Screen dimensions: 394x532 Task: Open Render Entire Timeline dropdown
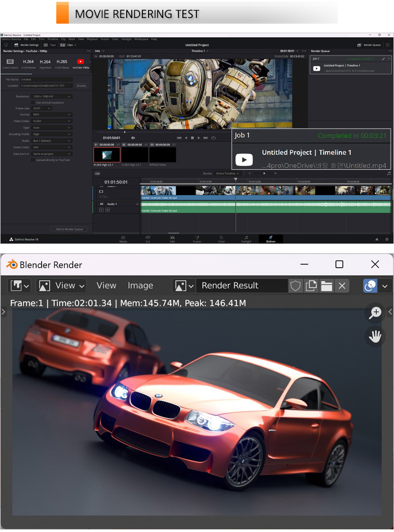click(x=228, y=173)
